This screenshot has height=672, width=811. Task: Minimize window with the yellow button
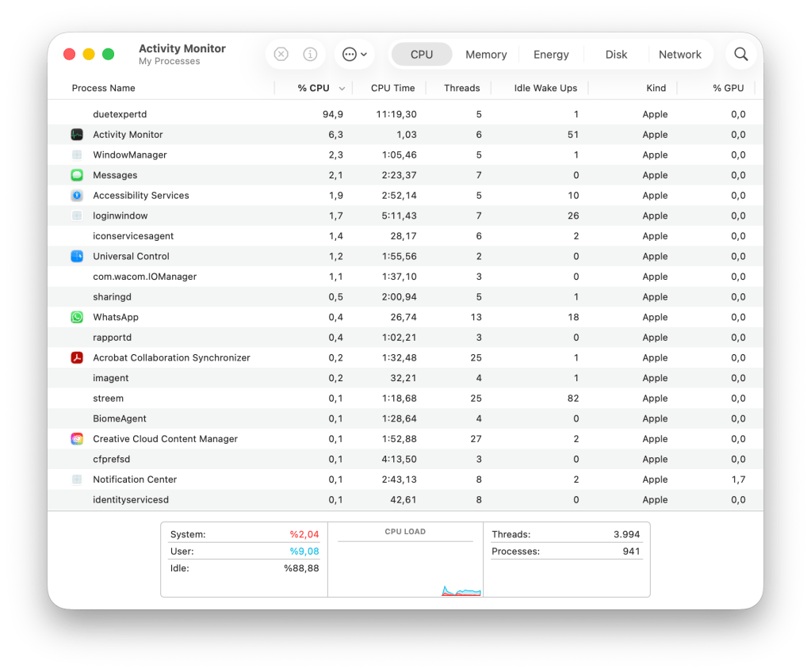coord(89,55)
